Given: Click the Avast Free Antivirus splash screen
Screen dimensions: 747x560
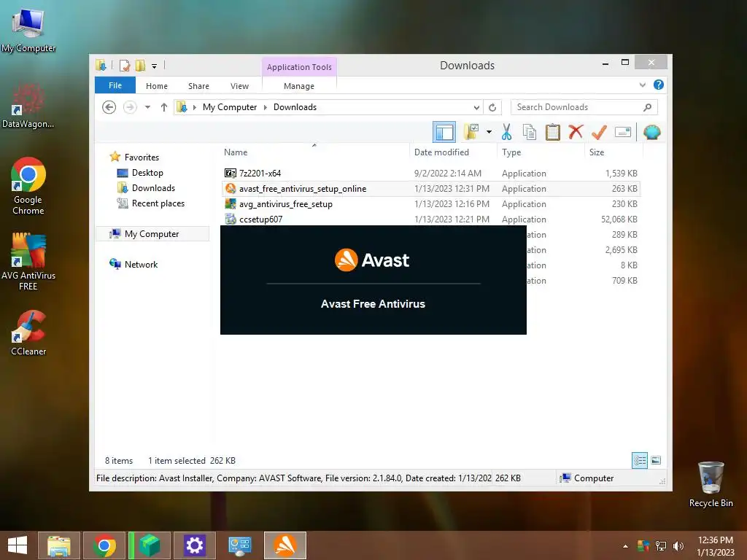Looking at the screenshot, I should (373, 280).
